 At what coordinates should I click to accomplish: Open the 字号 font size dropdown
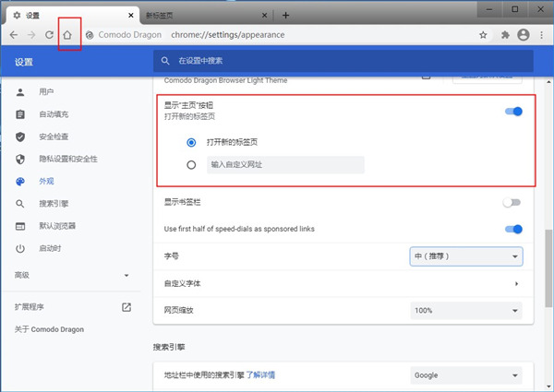[x=466, y=255]
